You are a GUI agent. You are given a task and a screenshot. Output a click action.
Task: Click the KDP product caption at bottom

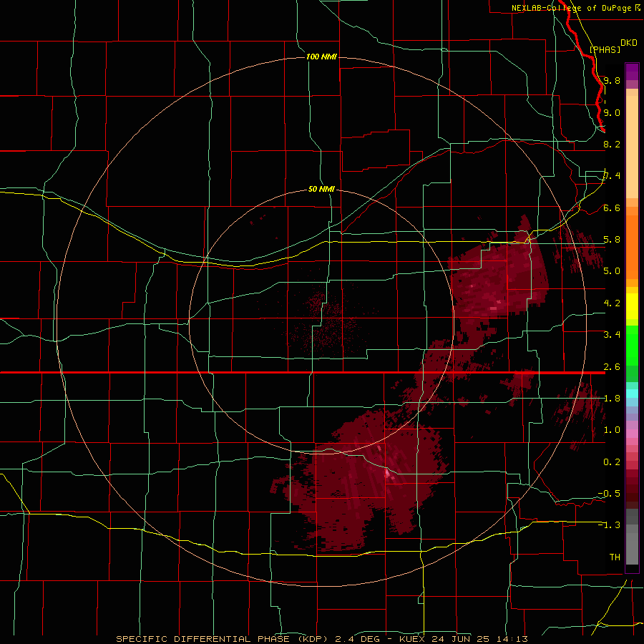[321, 639]
